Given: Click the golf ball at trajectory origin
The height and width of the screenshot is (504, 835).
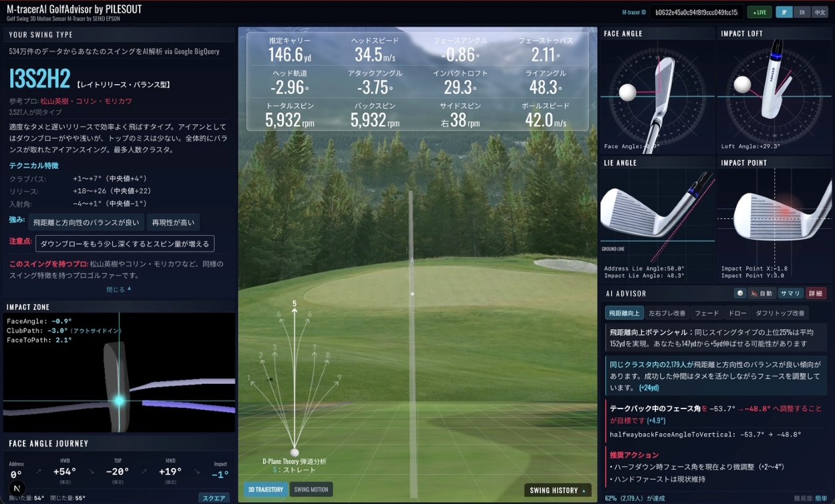Looking at the screenshot, I should (295, 452).
